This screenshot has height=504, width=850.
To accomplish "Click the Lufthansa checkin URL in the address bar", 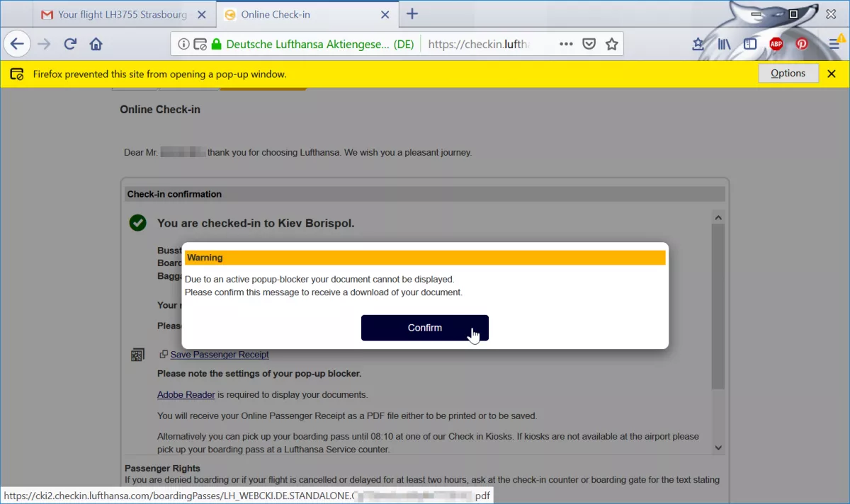I will click(x=479, y=44).
